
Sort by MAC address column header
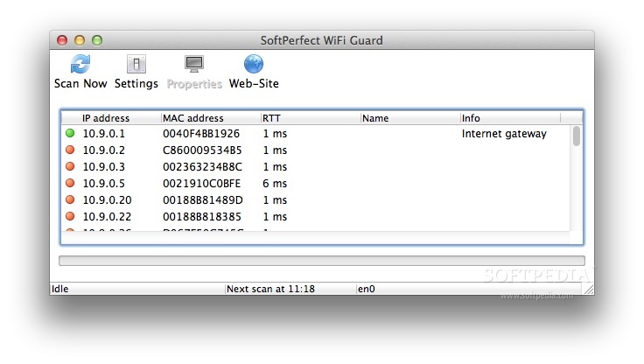193,118
